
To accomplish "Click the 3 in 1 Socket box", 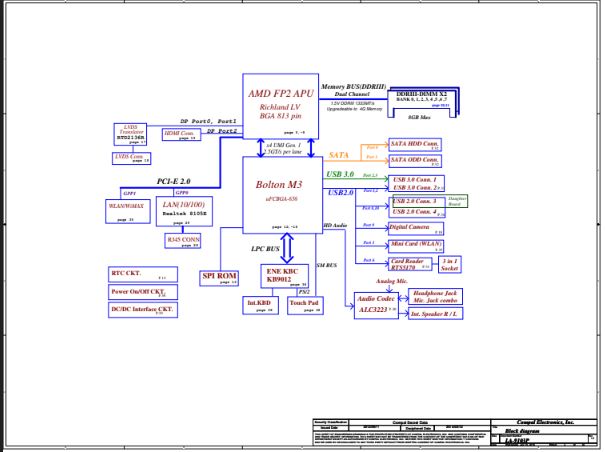I will click(x=450, y=264).
